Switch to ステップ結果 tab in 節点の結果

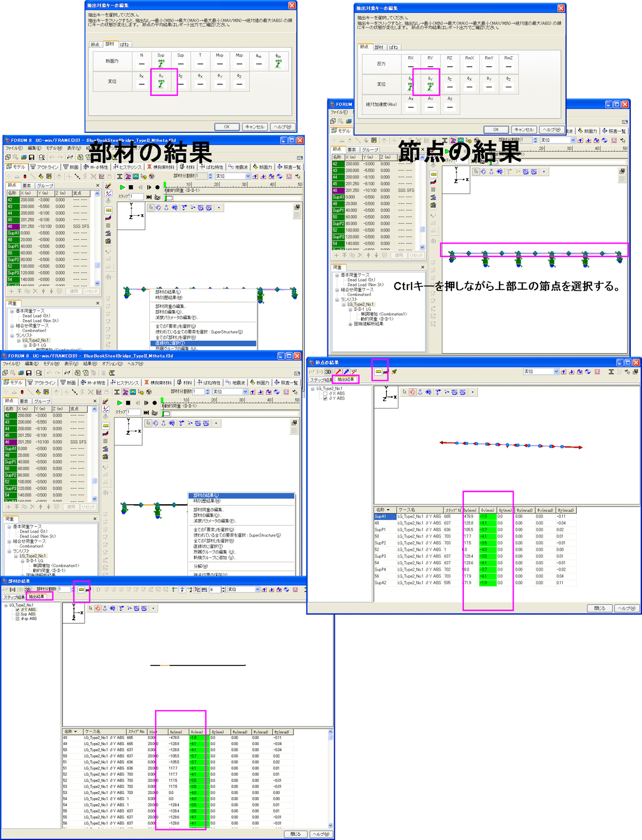pyautogui.click(x=320, y=380)
